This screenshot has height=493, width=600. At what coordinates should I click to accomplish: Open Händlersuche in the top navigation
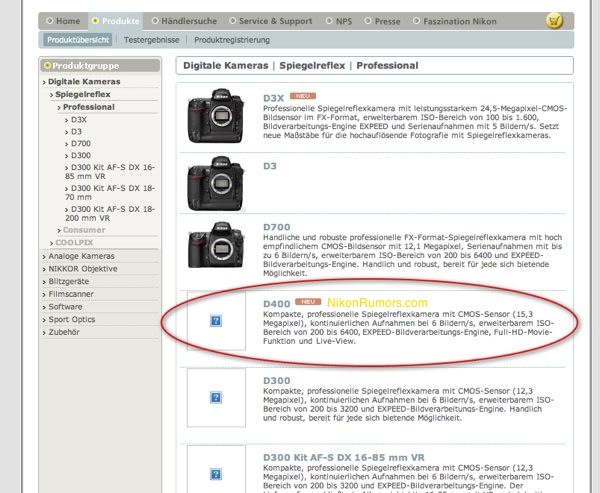point(184,21)
